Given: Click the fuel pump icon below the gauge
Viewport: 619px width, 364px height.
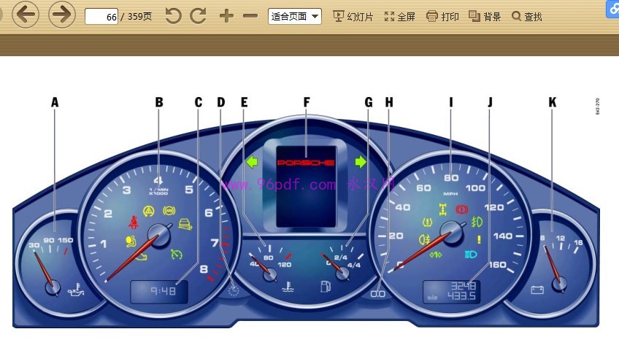Looking at the screenshot, I should (x=326, y=286).
